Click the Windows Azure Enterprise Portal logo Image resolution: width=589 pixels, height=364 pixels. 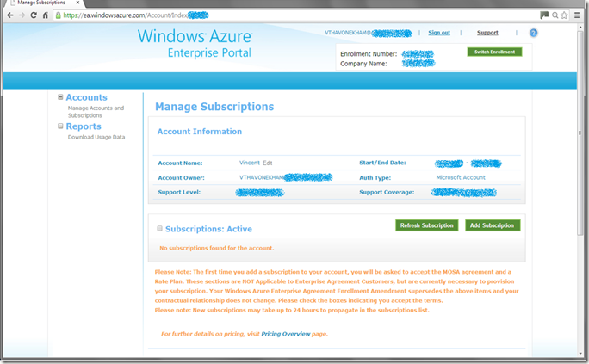[x=195, y=43]
